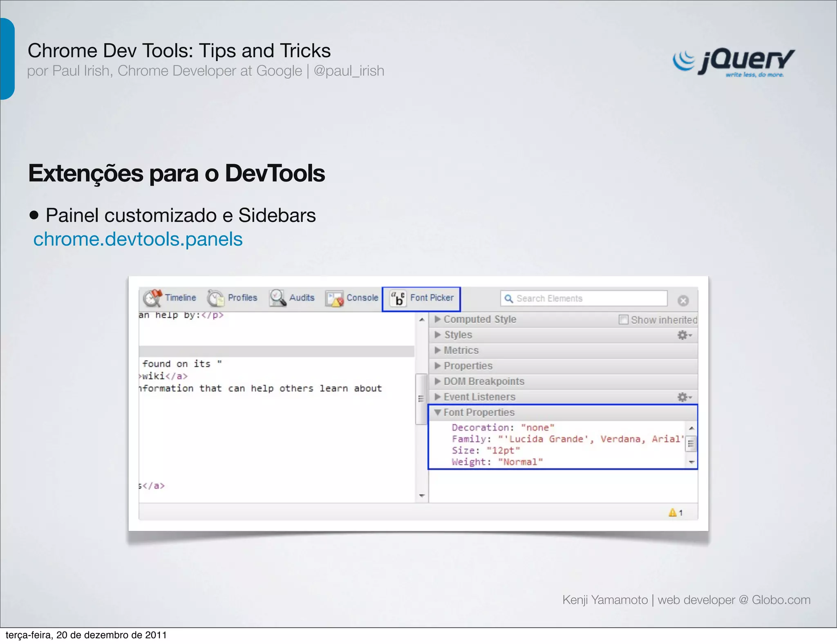Switch to the Console tab
837x644 pixels.
(352, 298)
